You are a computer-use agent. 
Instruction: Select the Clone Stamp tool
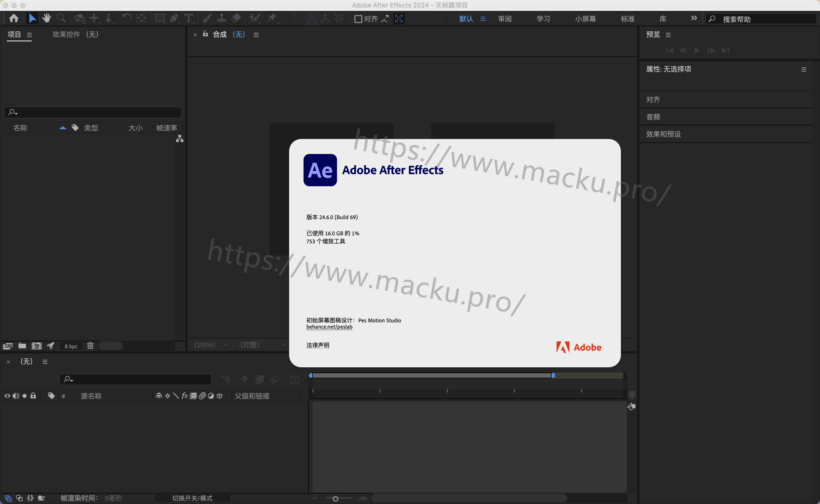(221, 18)
